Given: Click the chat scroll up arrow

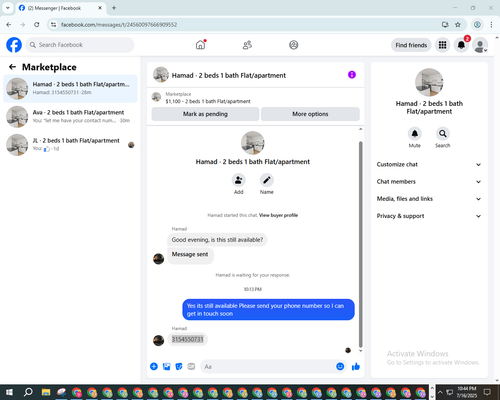Looking at the screenshot, I should click(x=360, y=129).
